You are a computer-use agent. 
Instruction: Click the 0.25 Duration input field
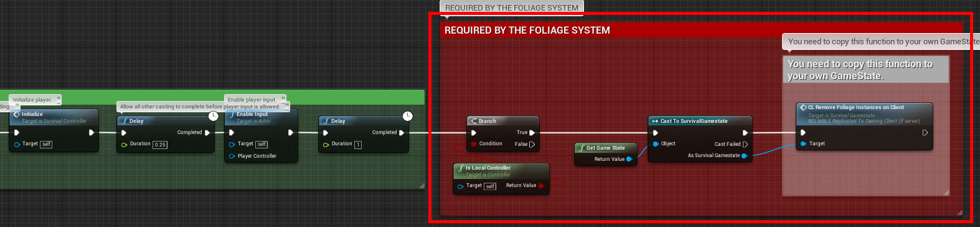pyautogui.click(x=160, y=145)
